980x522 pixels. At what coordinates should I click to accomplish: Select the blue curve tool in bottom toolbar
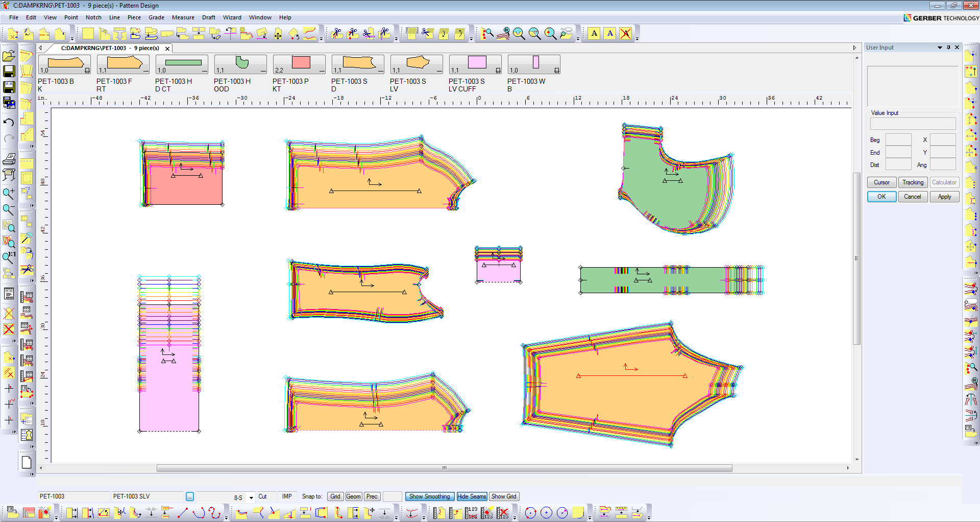(199, 513)
